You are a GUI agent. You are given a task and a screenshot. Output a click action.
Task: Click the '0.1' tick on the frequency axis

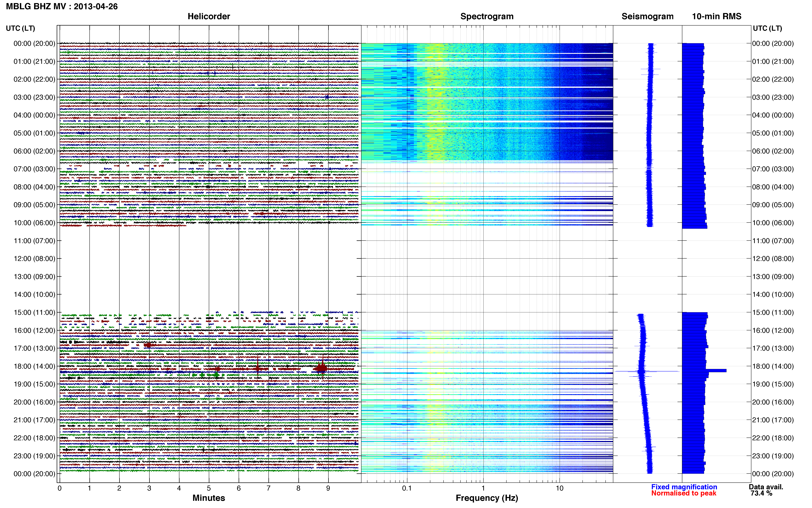(407, 488)
